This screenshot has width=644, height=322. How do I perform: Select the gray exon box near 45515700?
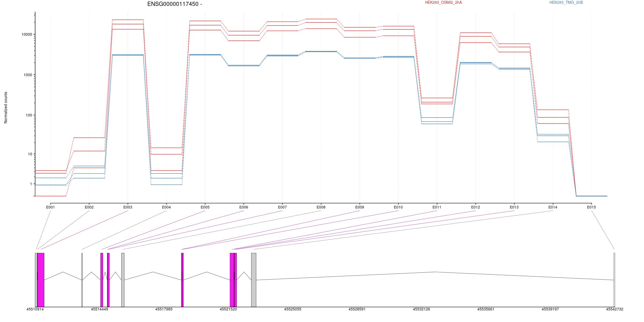123,280
